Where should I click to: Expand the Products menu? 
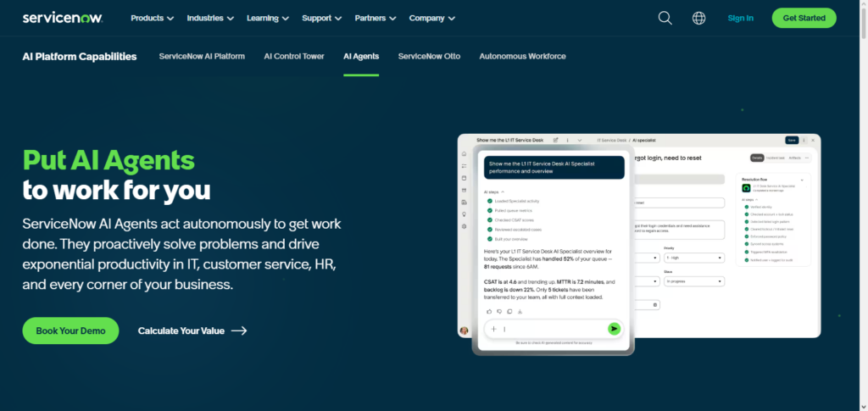pyautogui.click(x=153, y=19)
